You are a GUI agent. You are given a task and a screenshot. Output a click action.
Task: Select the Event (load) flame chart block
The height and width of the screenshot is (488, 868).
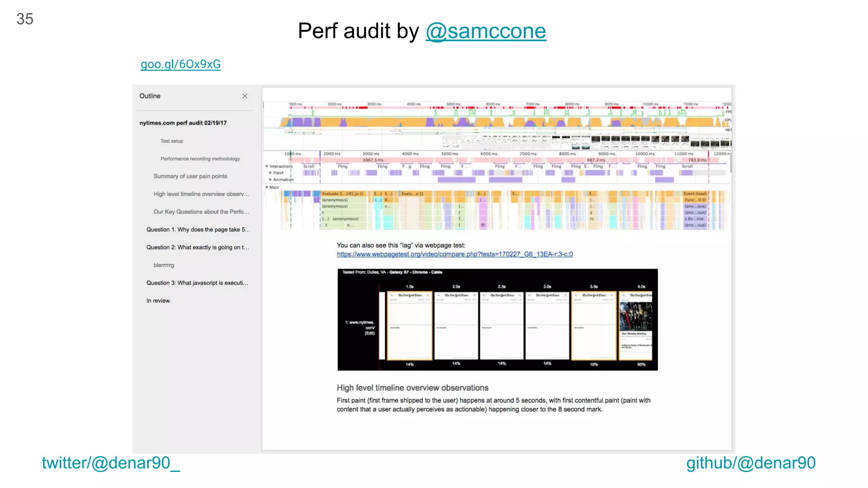point(695,194)
